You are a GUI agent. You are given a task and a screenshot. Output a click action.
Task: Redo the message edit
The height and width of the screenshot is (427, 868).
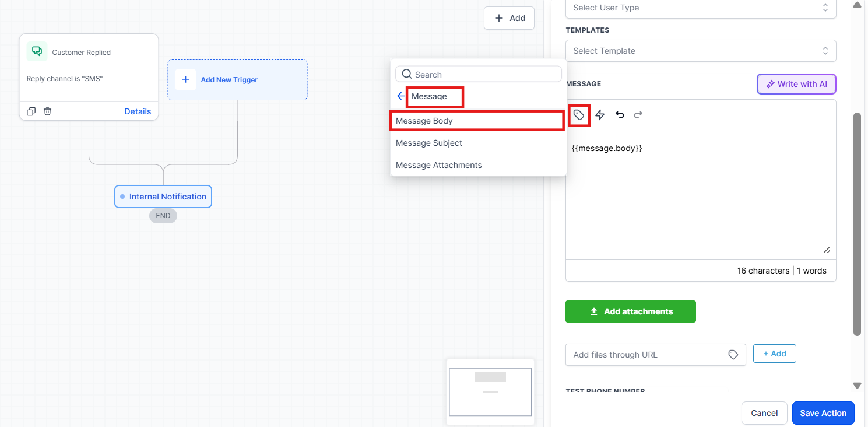click(638, 116)
